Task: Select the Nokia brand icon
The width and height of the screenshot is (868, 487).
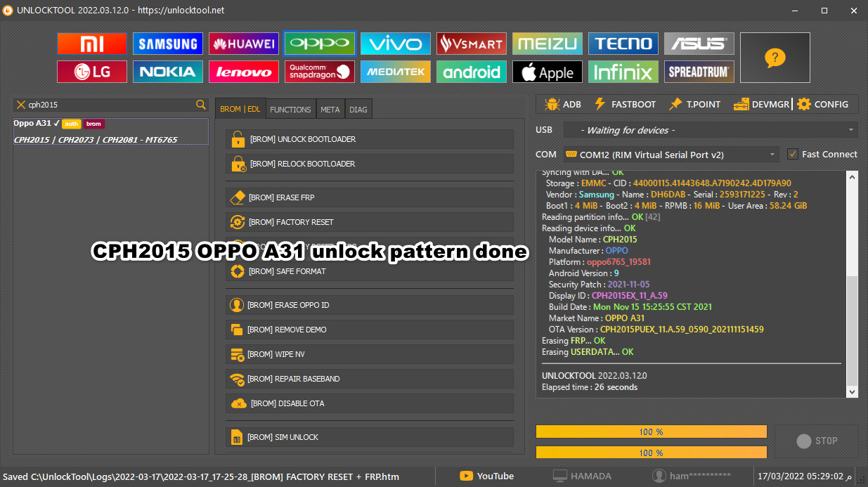Action: [x=168, y=72]
